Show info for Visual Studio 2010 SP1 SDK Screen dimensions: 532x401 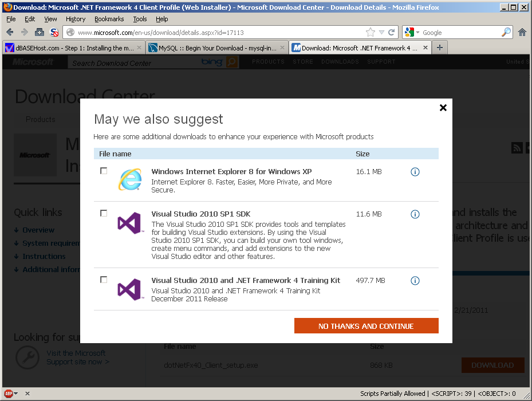pos(415,214)
